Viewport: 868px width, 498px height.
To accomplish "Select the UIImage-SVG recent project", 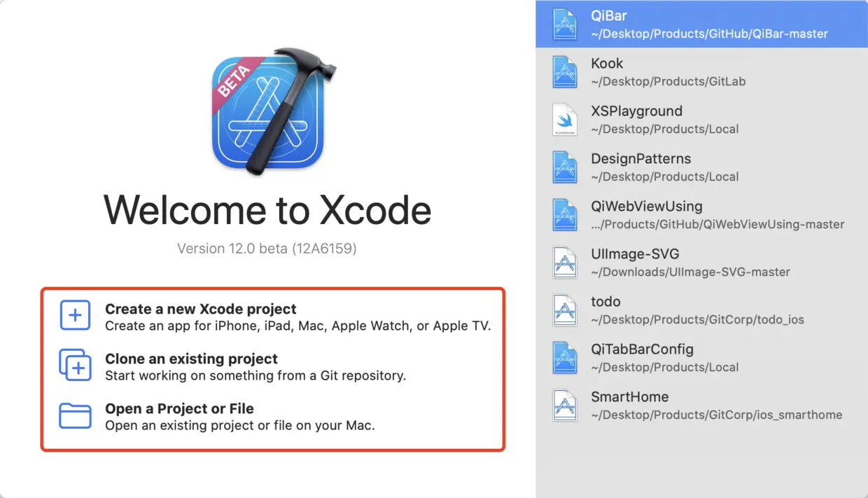I will [x=701, y=262].
